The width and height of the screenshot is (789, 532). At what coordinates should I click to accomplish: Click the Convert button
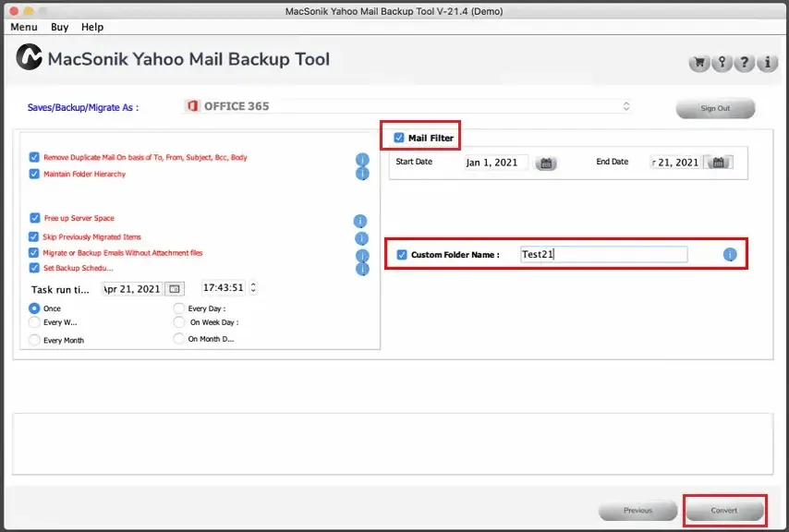click(723, 511)
